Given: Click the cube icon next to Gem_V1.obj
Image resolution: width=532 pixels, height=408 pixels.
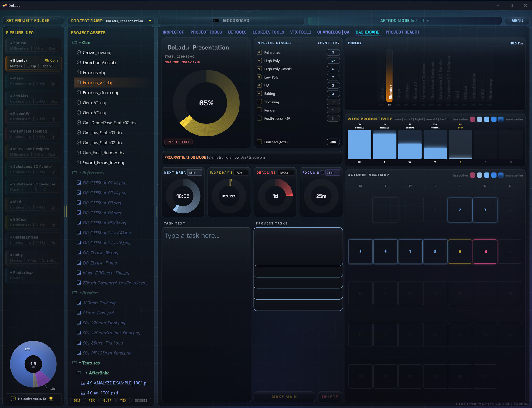Looking at the screenshot, I should click(x=79, y=103).
